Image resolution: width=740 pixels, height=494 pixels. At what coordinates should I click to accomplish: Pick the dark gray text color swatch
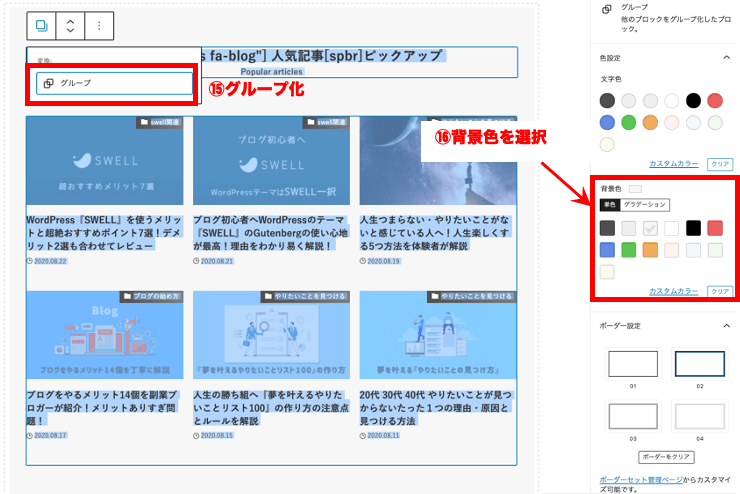pyautogui.click(x=607, y=100)
